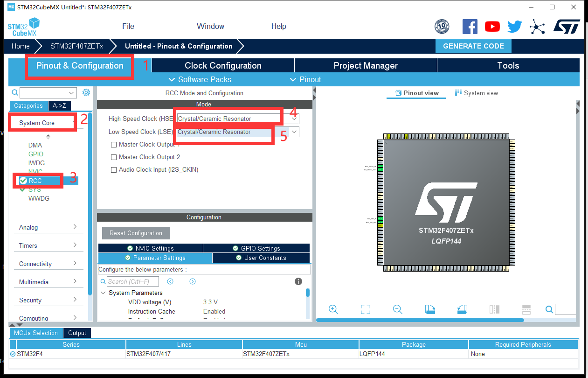Open User Constants tab
The height and width of the screenshot is (378, 588).
261,258
